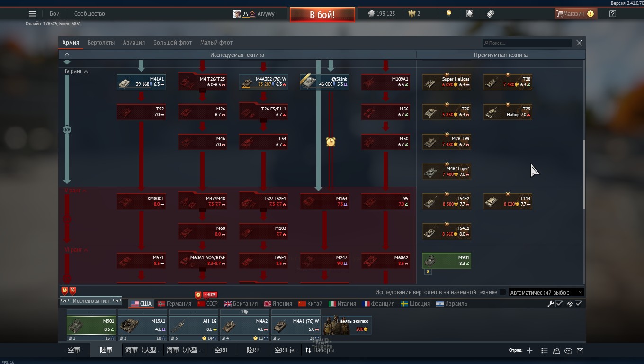Select the 空RB-jet preset tab
644x364 pixels.
click(x=286, y=350)
